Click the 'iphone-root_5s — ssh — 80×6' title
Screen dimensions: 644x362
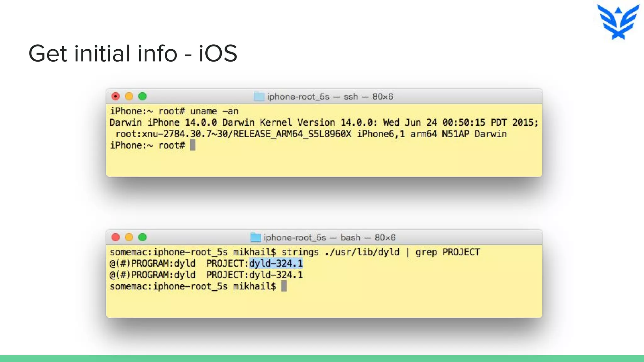tap(330, 96)
